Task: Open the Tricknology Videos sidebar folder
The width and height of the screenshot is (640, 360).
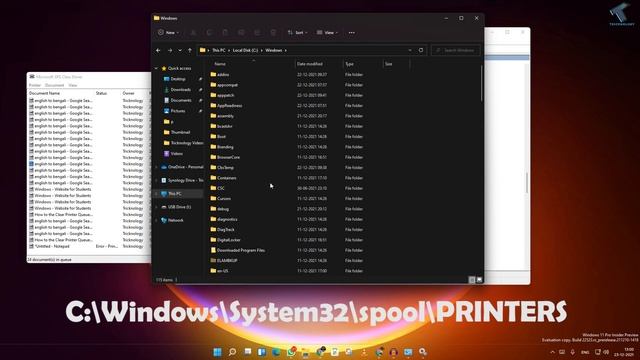Action: click(187, 142)
